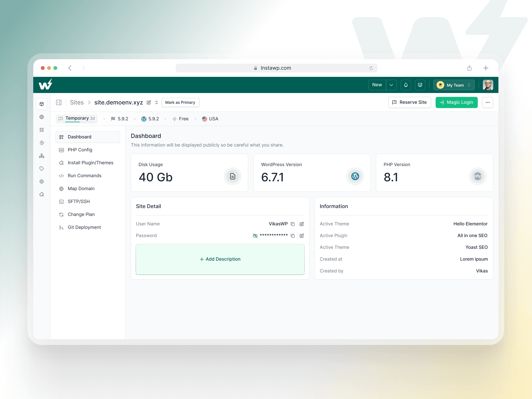Copy the VikasWP user name

coord(292,224)
